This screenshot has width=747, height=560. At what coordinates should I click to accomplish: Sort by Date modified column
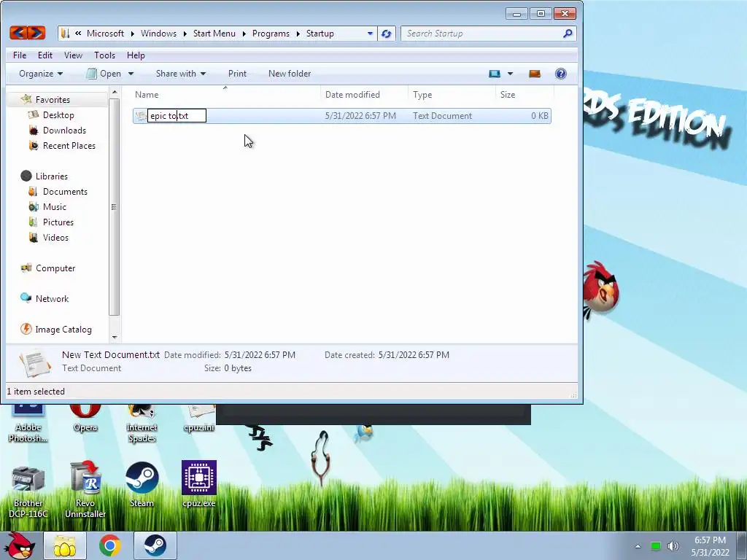point(364,94)
